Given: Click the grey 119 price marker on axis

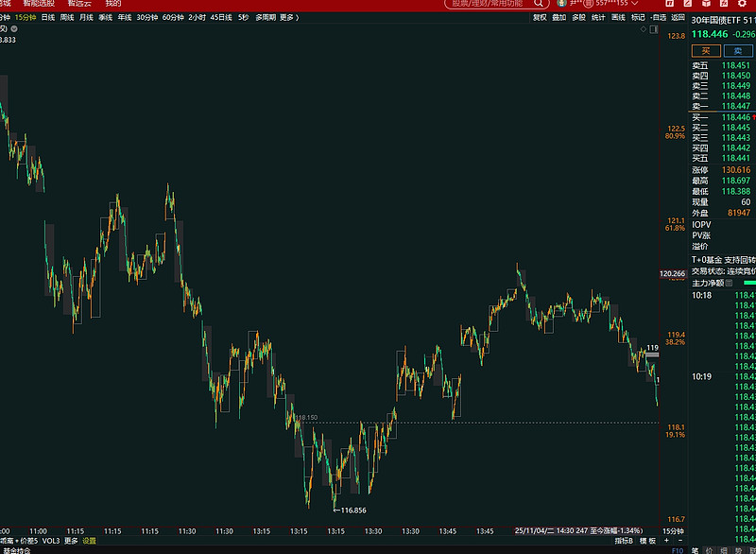Looking at the screenshot, I should (652, 349).
